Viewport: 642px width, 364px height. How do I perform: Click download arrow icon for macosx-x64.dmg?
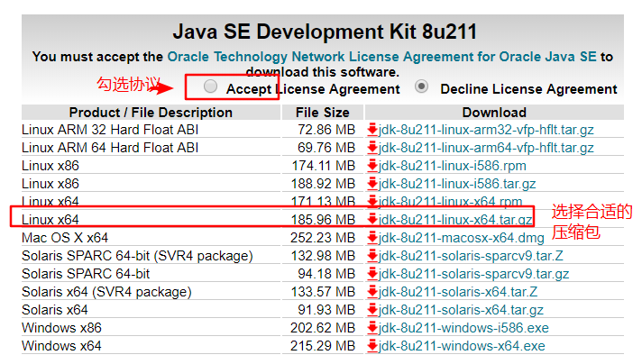[372, 237]
